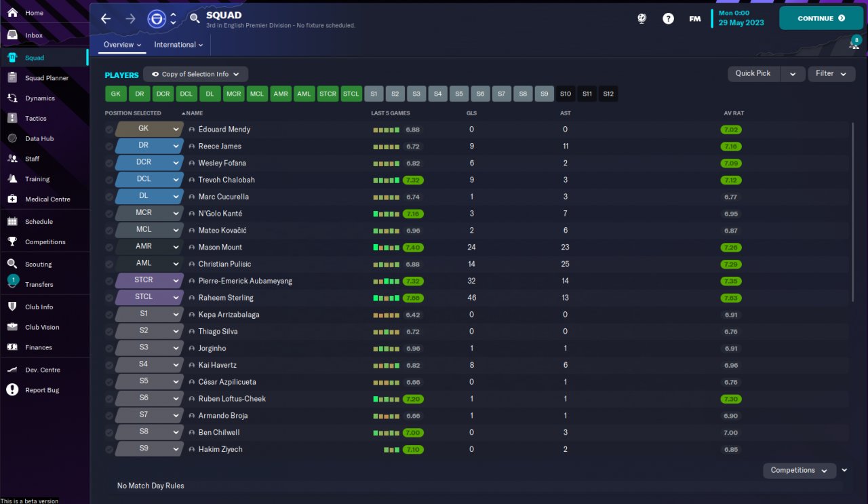Open the Competitions trophy icon
The width and height of the screenshot is (868, 504).
(12, 242)
